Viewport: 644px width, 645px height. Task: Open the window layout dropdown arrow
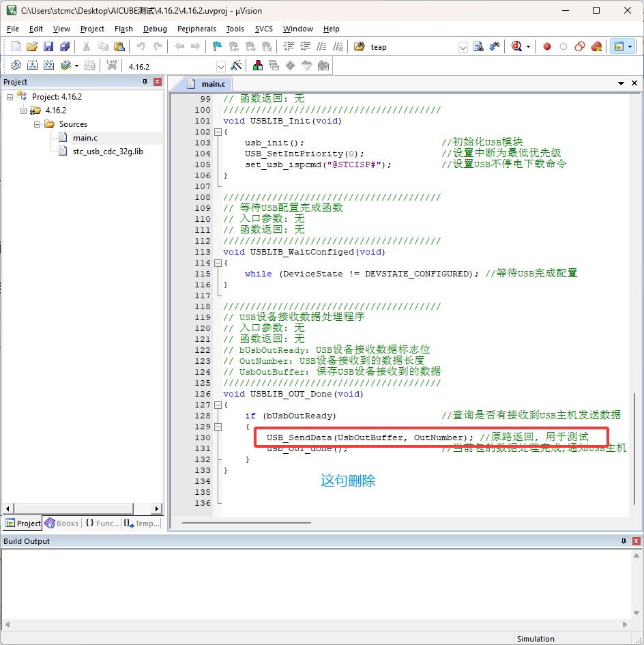click(x=630, y=47)
